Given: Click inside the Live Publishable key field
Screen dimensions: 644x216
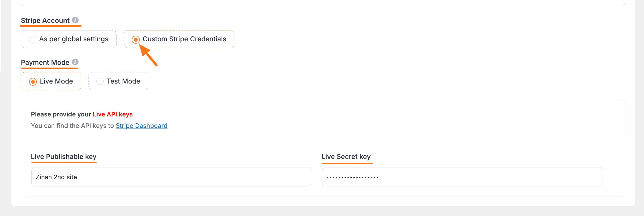Looking at the screenshot, I should coord(171,177).
